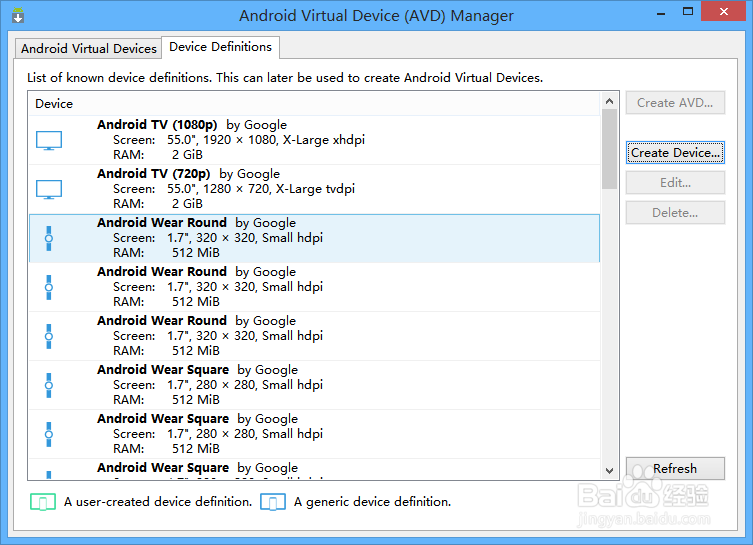Click the green user-created device definition legend icon
The height and width of the screenshot is (545, 753).
(x=43, y=502)
